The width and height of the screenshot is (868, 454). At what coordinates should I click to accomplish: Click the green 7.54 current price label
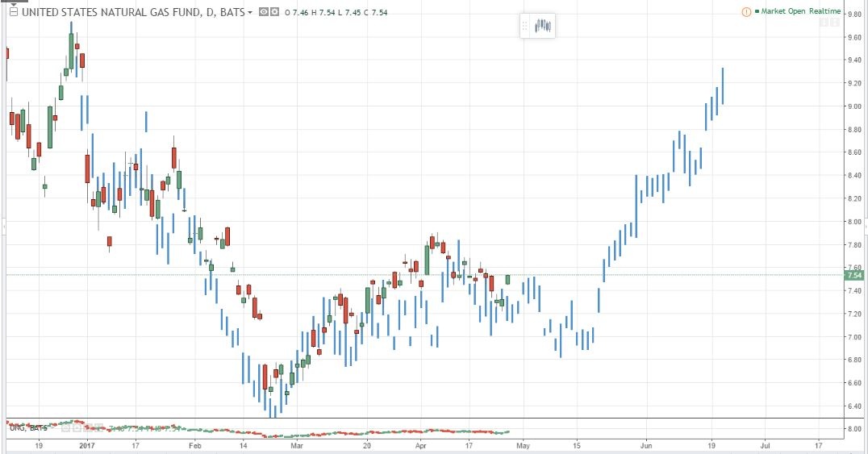coord(853,275)
